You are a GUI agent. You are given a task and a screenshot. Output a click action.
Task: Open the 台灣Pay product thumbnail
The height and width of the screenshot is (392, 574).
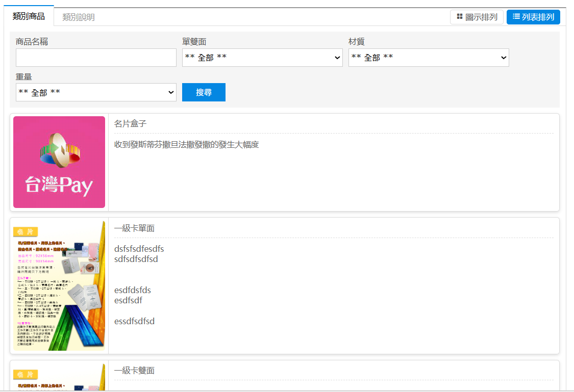pos(59,162)
